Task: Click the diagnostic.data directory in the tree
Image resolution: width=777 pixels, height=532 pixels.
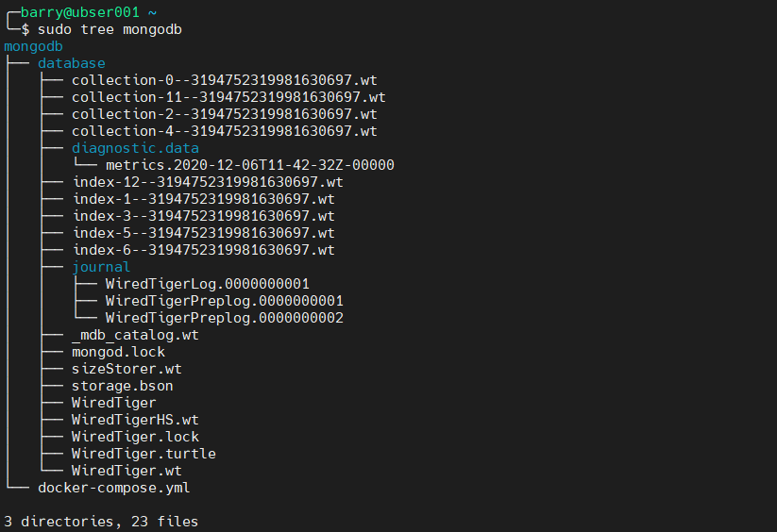Action: pos(135,148)
